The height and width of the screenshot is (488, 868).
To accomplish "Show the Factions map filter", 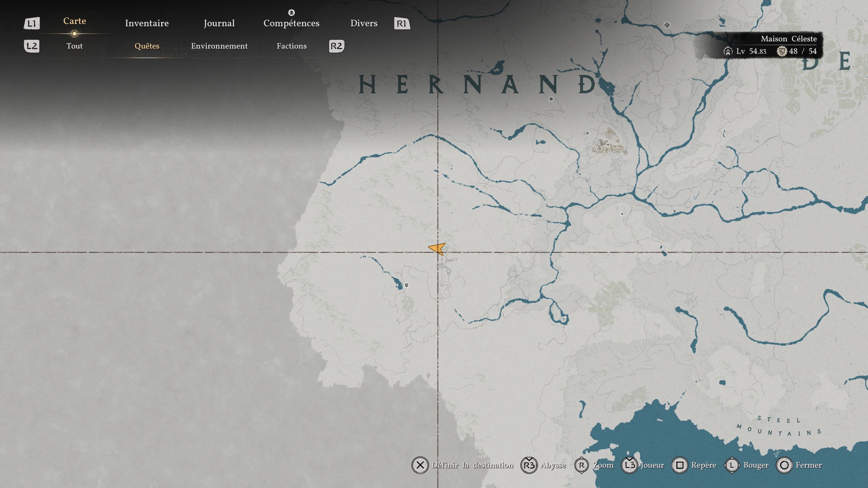I will [x=292, y=46].
